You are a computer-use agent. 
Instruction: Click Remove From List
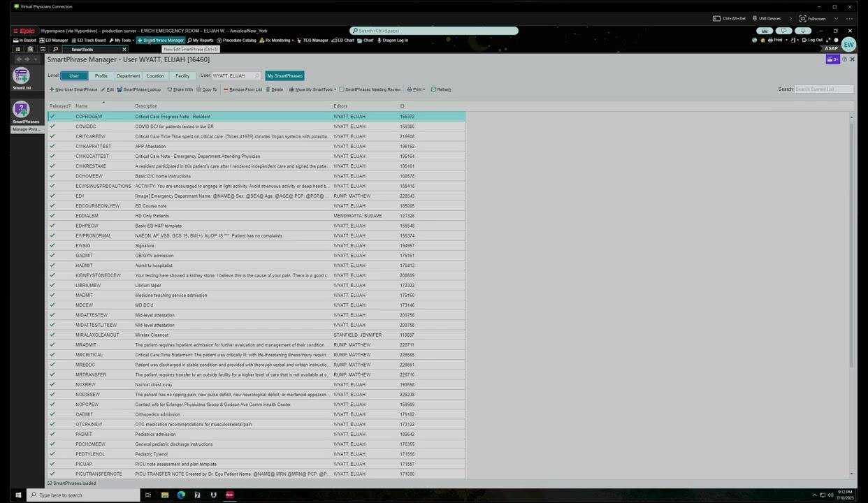click(x=243, y=89)
